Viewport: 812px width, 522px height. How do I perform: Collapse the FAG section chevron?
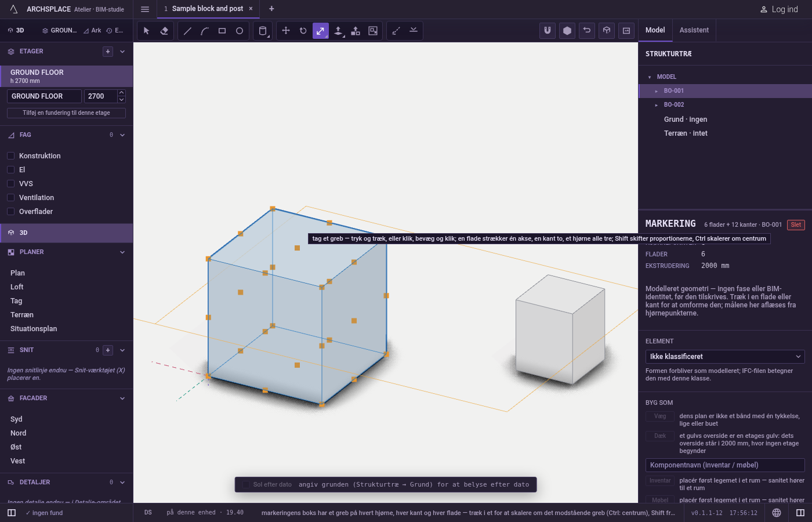pyautogui.click(x=122, y=135)
